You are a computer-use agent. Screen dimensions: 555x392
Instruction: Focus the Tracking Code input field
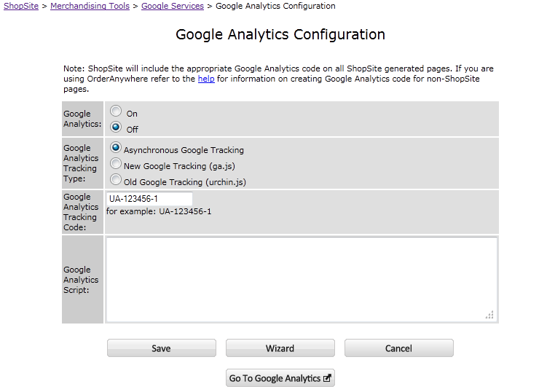click(149, 199)
